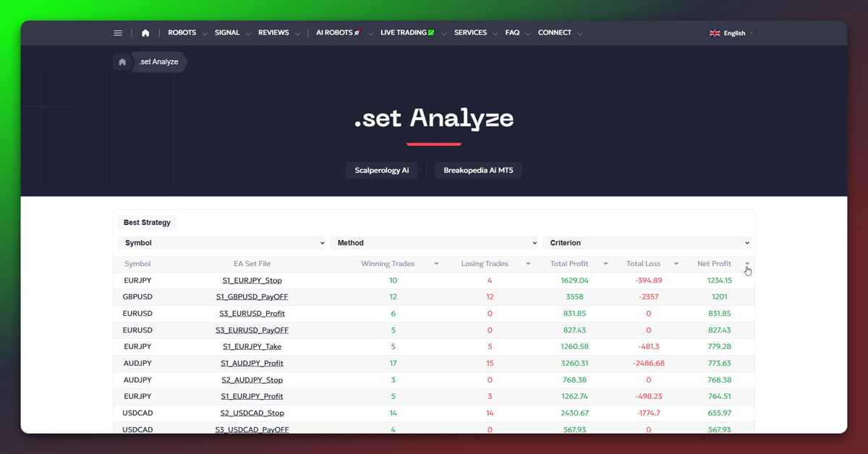Click net profit value 1234.15

click(720, 280)
